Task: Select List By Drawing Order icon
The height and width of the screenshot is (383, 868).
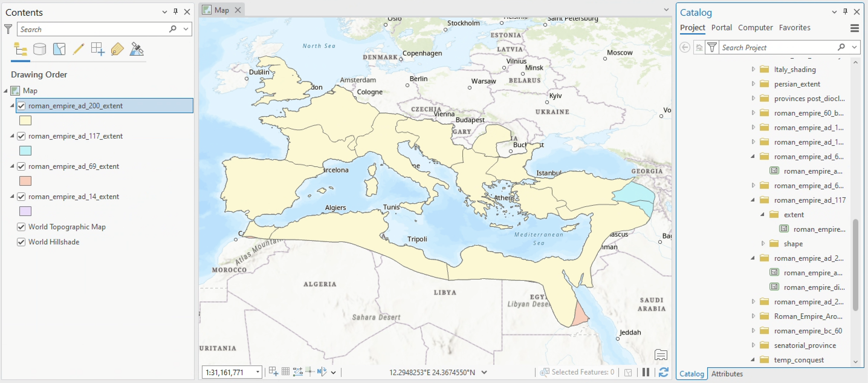Action: [x=20, y=50]
